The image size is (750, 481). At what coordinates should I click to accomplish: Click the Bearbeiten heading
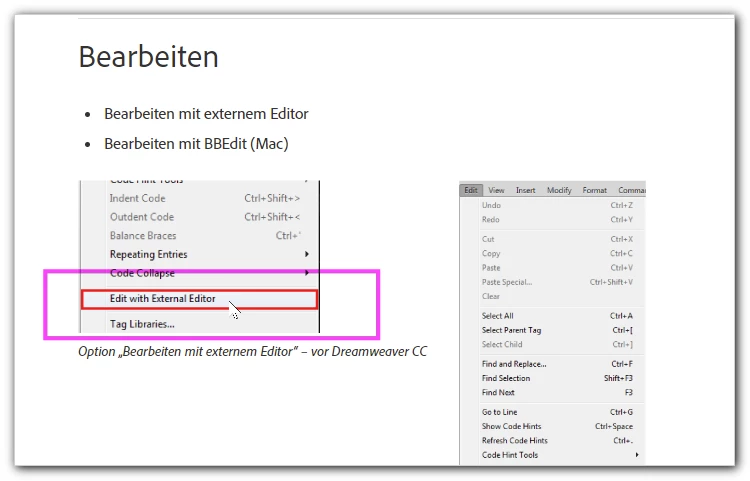[149, 56]
